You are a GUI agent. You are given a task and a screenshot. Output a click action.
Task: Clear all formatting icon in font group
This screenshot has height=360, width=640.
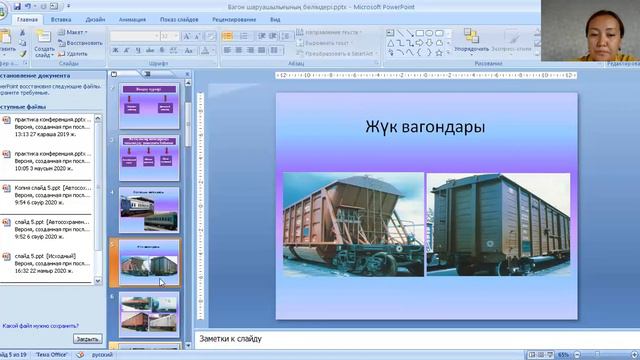(x=211, y=36)
